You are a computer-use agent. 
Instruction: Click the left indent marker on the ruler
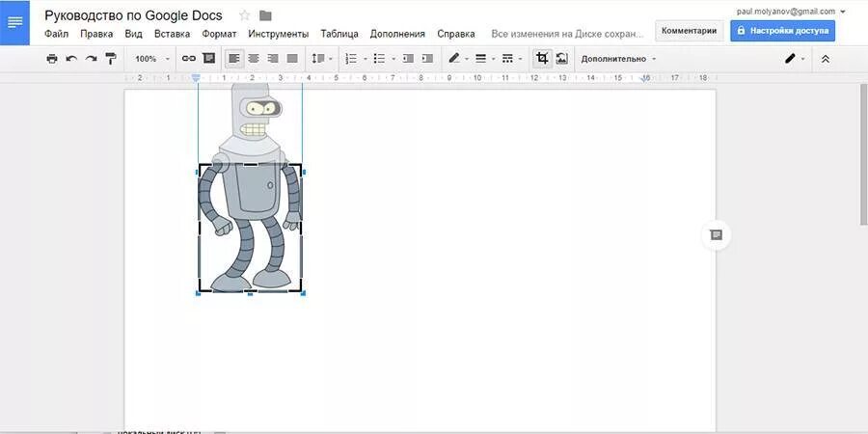click(x=196, y=78)
